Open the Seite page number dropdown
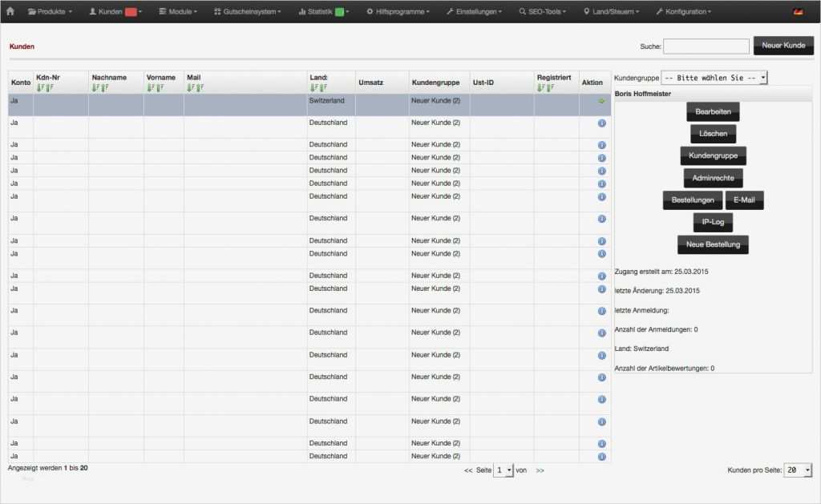The height and width of the screenshot is (504, 821). [504, 470]
